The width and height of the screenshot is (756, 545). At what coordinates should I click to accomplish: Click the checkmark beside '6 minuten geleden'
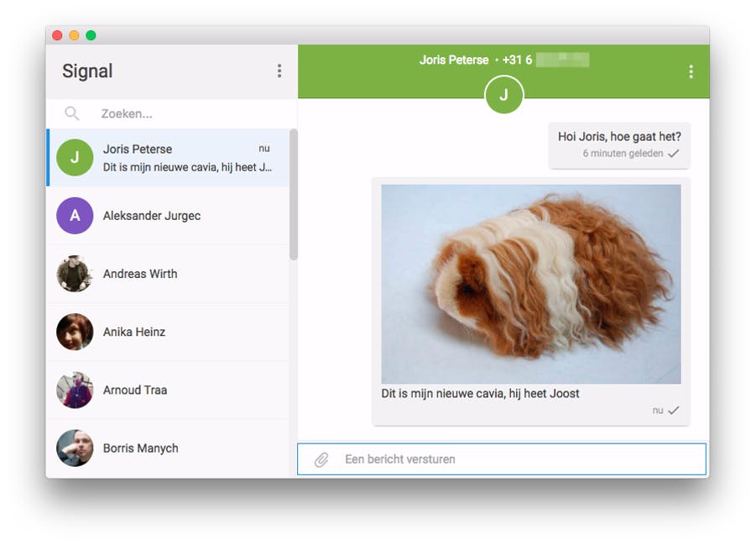(x=674, y=154)
